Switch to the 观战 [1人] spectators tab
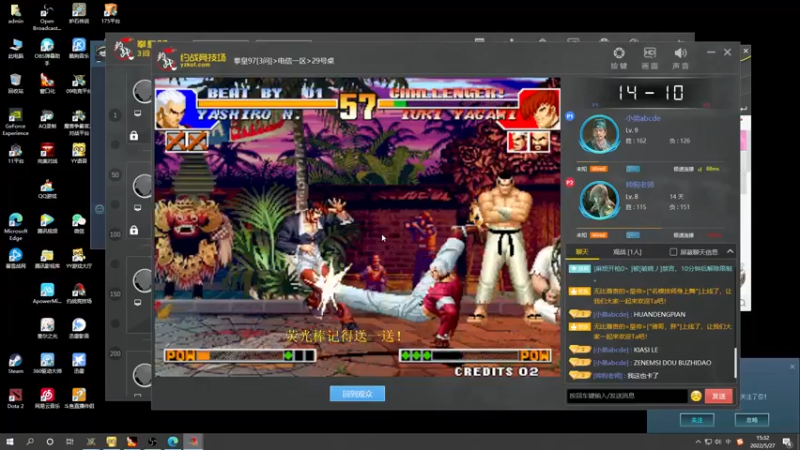The width and height of the screenshot is (800, 450). pyautogui.click(x=627, y=252)
